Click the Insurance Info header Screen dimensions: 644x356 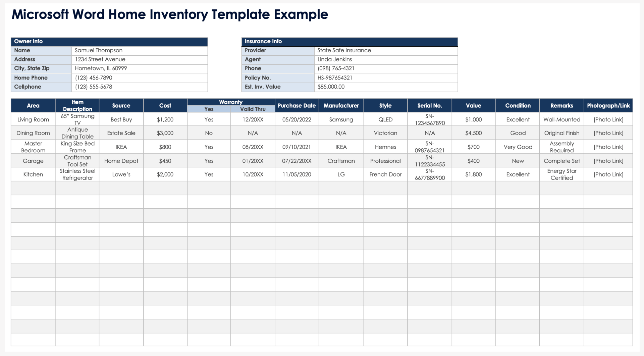tap(350, 42)
